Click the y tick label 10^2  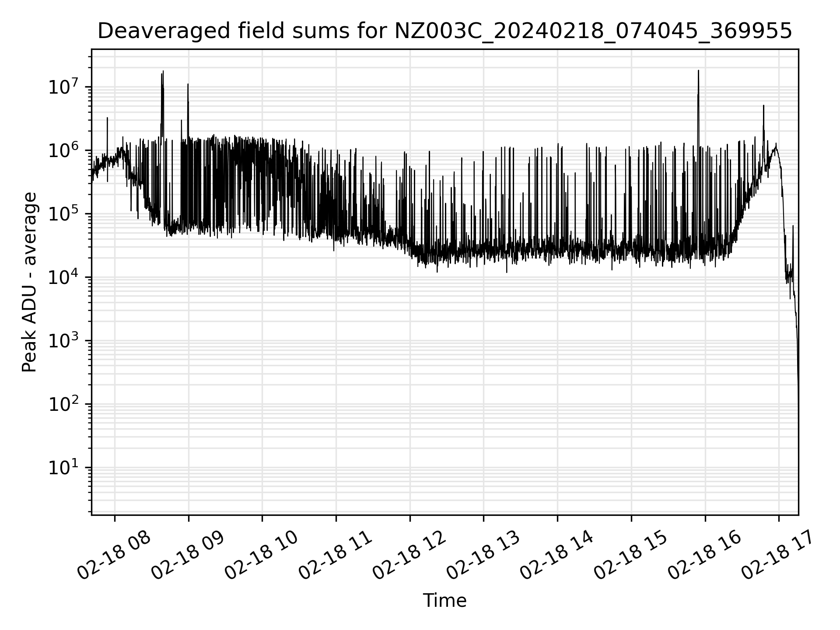click(63, 404)
